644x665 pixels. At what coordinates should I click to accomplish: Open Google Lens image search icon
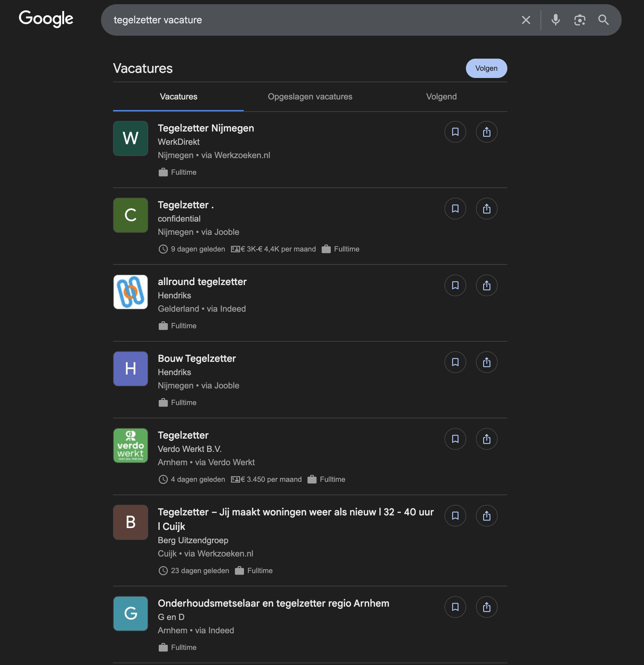point(580,20)
